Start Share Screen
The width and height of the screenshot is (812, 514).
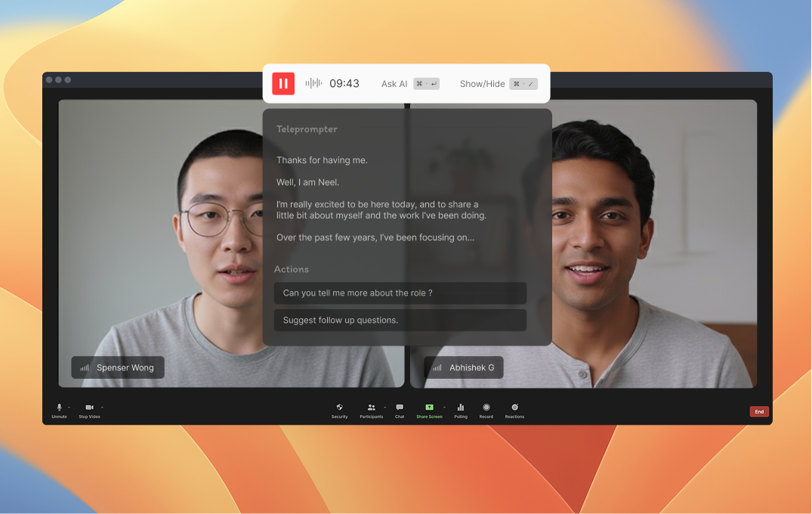click(x=429, y=411)
